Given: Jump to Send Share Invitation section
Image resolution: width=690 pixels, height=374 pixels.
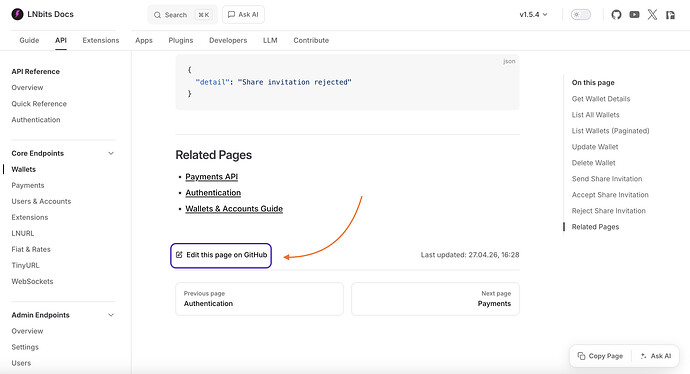Looking at the screenshot, I should point(607,179).
